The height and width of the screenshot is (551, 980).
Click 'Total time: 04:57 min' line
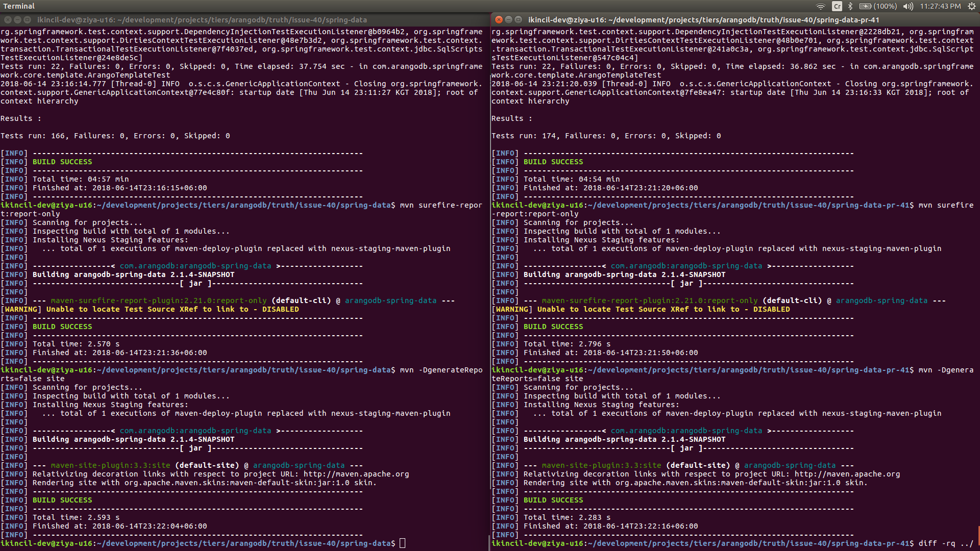point(81,179)
